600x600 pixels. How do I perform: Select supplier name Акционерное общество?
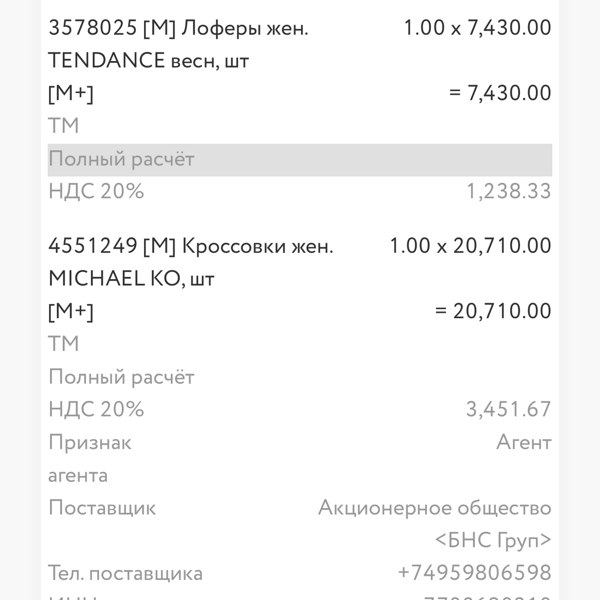435,508
